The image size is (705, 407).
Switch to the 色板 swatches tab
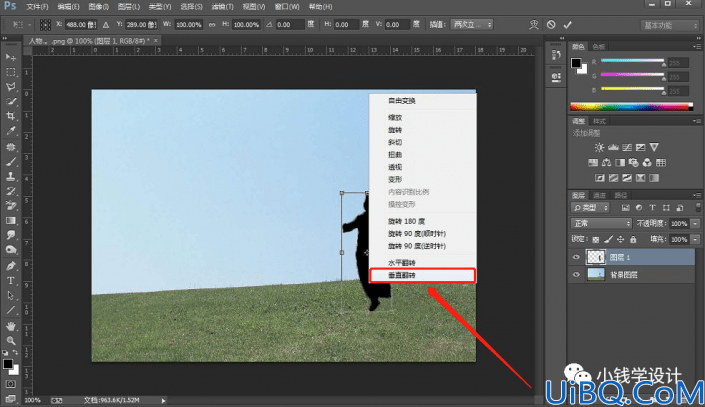point(599,46)
